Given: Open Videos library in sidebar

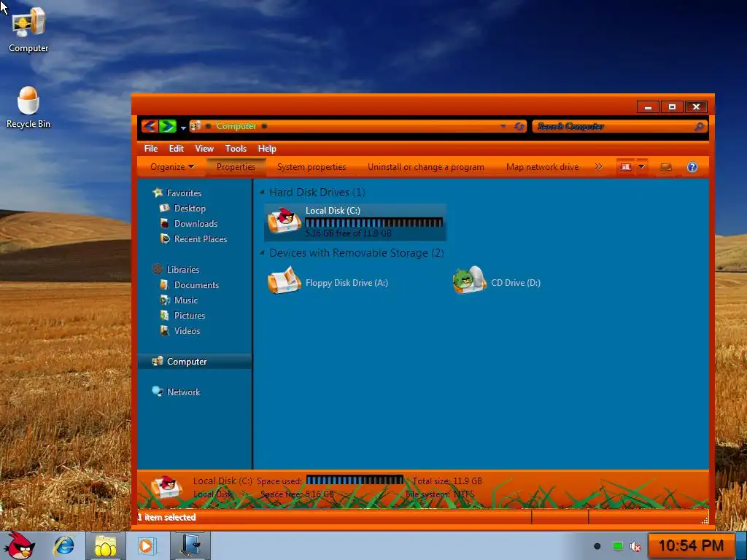Looking at the screenshot, I should 187,330.
